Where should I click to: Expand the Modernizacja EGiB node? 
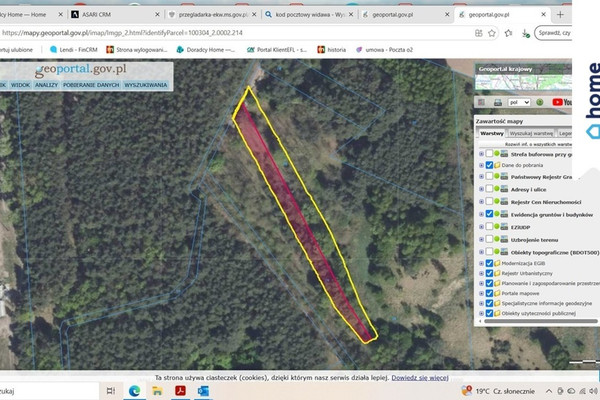click(481, 263)
